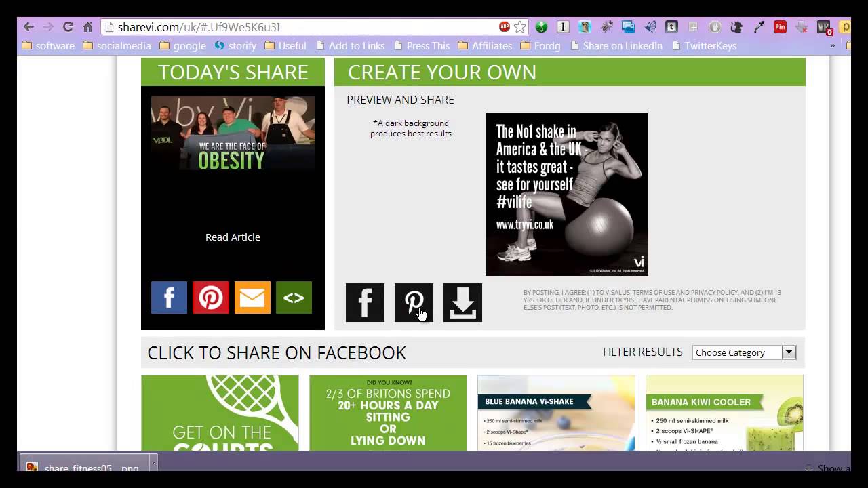Click the address bar URL field
The height and width of the screenshot is (488, 868).
click(x=301, y=27)
